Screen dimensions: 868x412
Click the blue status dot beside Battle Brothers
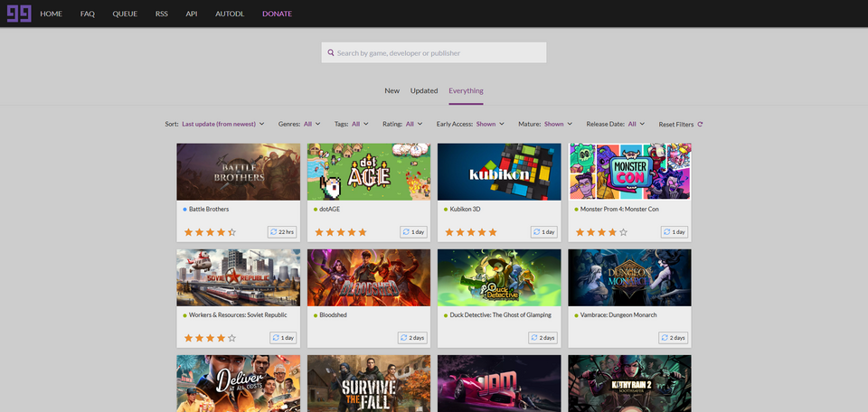point(184,210)
